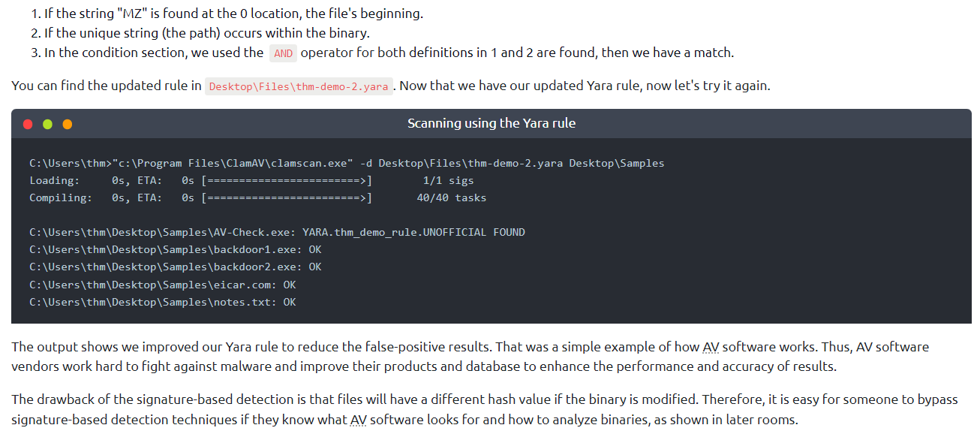
Task: Click the thm-demo-2.yara inline file path
Action: [x=299, y=86]
